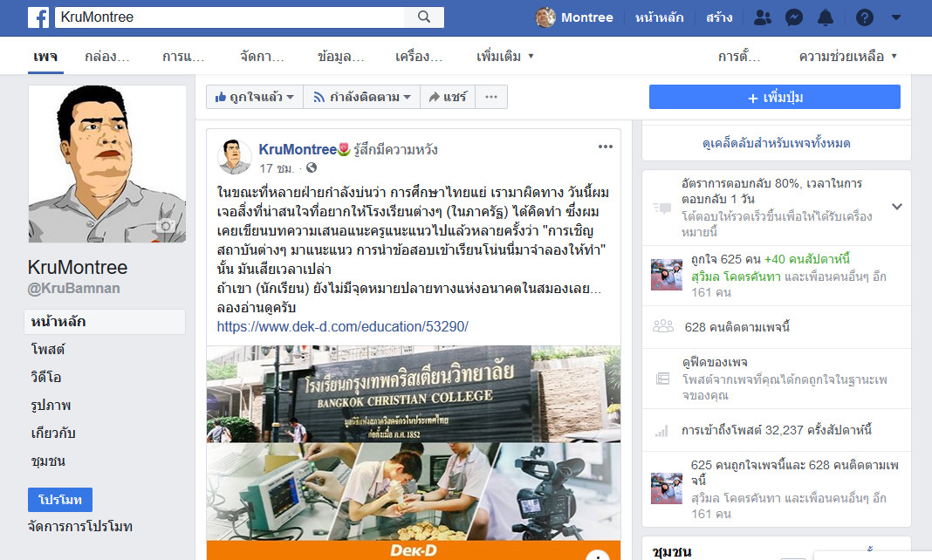Switch to the เครื่อง... tools tab

(x=419, y=57)
